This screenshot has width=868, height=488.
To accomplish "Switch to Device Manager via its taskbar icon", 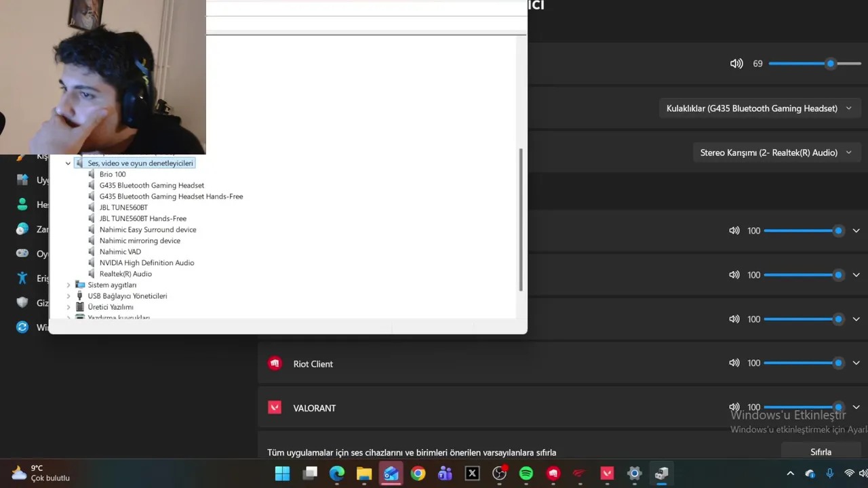I will coord(661,473).
